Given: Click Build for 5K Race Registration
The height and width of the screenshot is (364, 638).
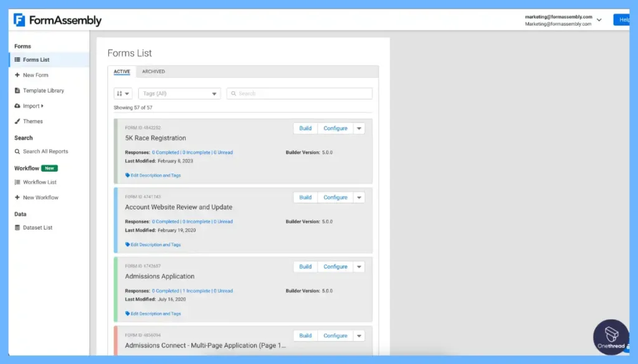Looking at the screenshot, I should [x=305, y=128].
